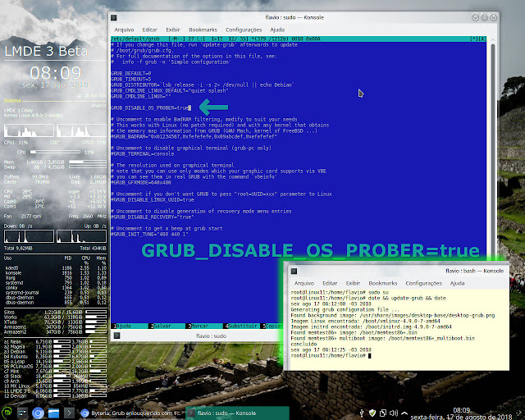Viewport: 525px width, 420px height.
Task: Switch to the Grub enlouquecido browser task
Action: click(x=131, y=413)
